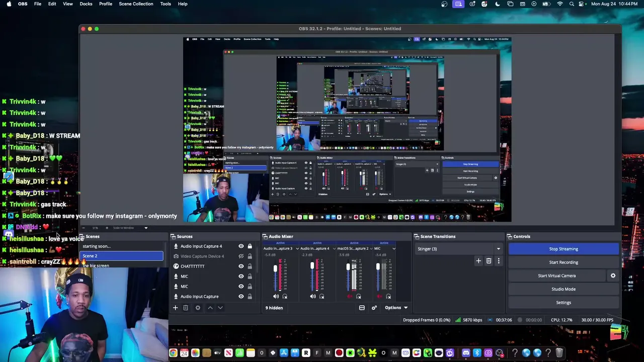Toggle lock on Video Capture Device 4
Screen dimensions: 644x362
click(250, 256)
